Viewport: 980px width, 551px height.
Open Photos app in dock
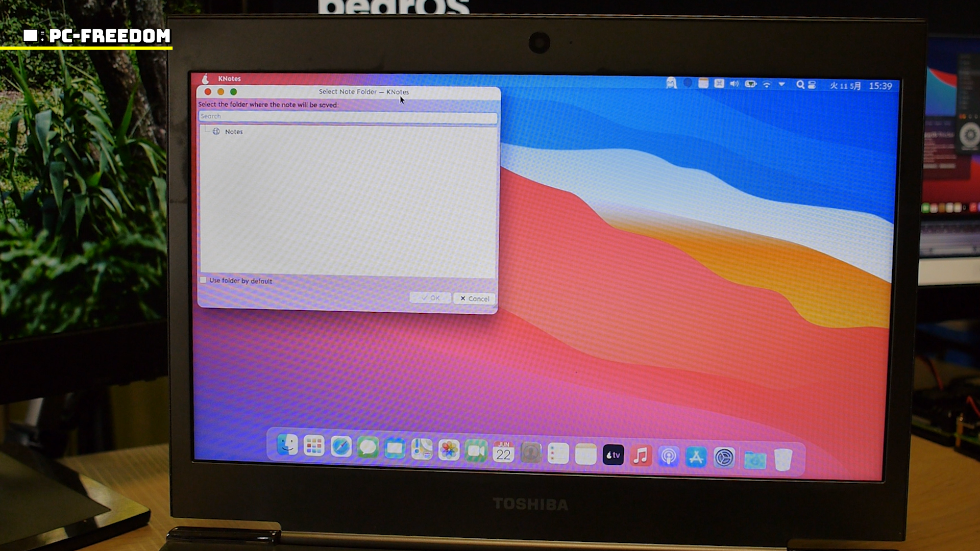coord(449,449)
